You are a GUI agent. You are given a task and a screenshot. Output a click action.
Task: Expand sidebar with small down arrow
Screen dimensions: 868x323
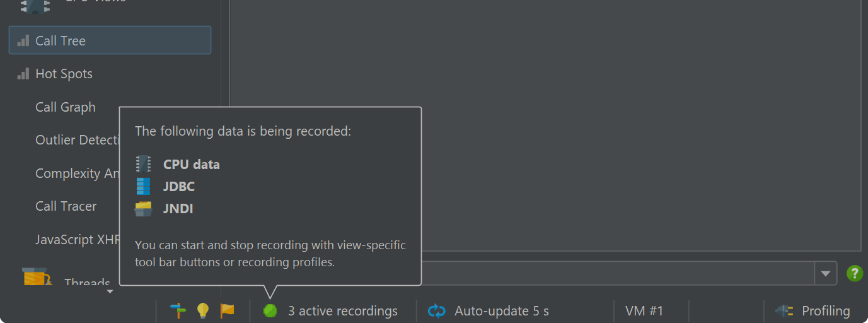coord(110,291)
